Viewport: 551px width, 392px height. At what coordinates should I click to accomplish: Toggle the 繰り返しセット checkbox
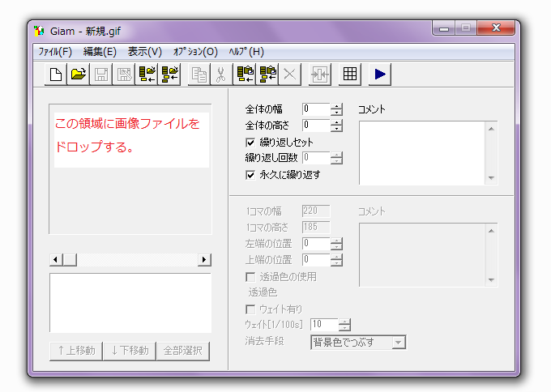[250, 143]
